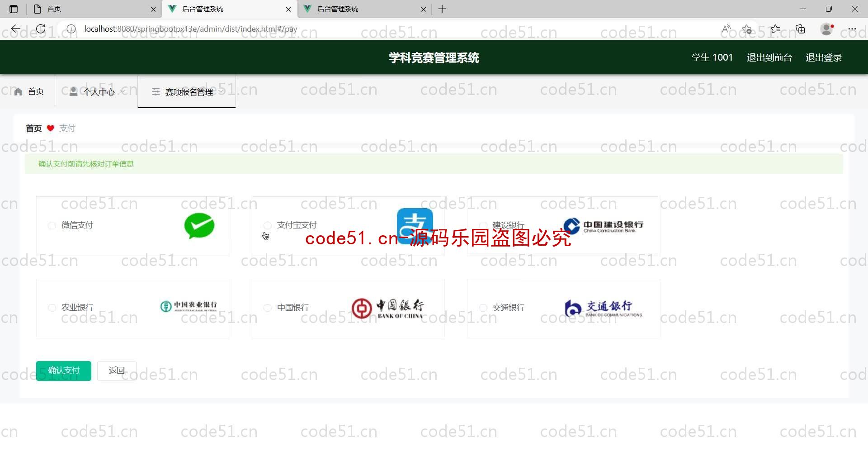This screenshot has width=868, height=466.
Task: Switch to the third 后台管理系统 tab
Action: (365, 9)
